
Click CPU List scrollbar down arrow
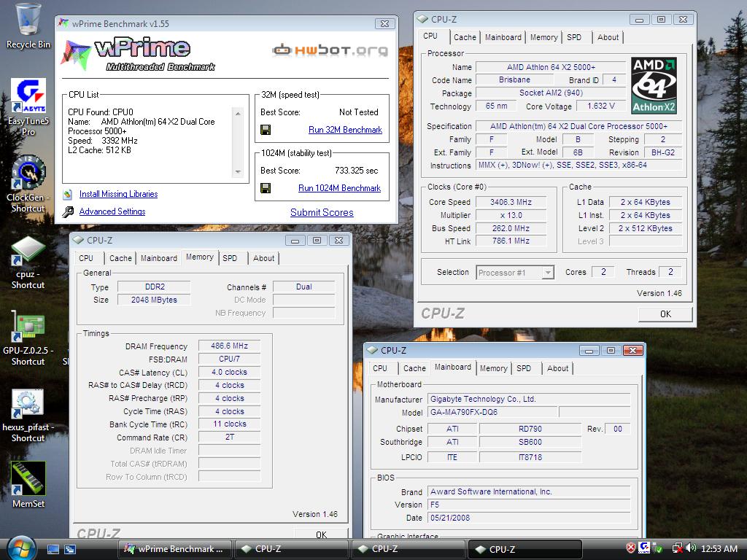(x=238, y=172)
